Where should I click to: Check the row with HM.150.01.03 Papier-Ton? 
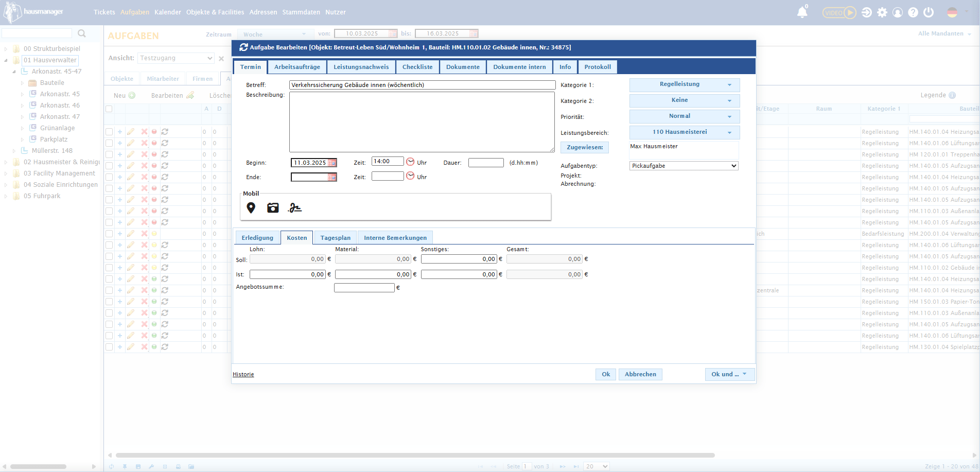point(109,302)
